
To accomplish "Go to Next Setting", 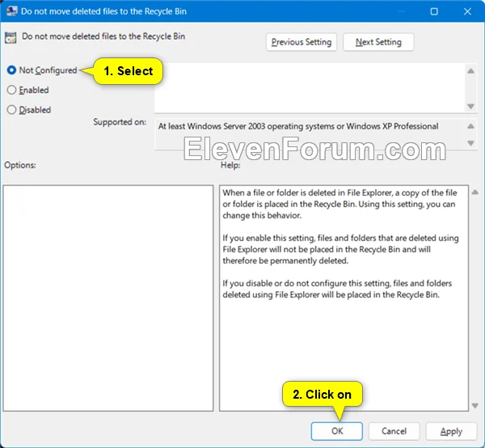I will point(378,42).
